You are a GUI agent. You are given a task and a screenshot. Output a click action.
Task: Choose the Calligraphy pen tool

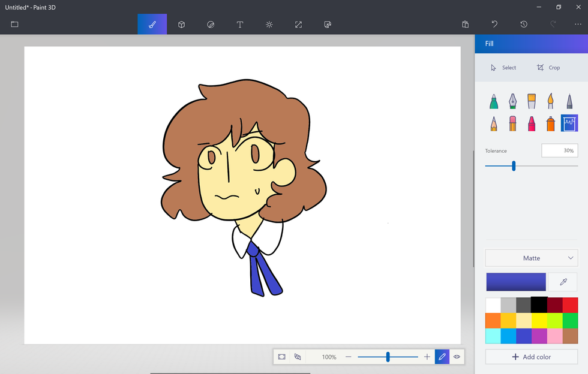[512, 101]
